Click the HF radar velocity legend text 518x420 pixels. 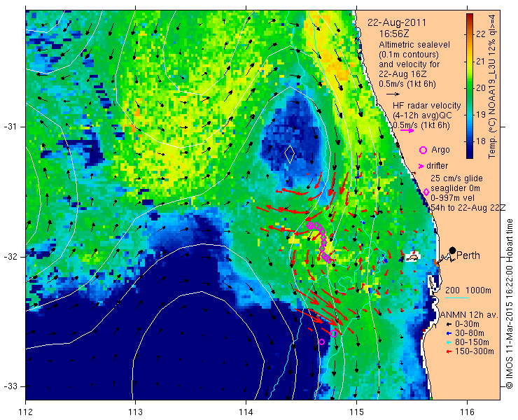point(427,106)
